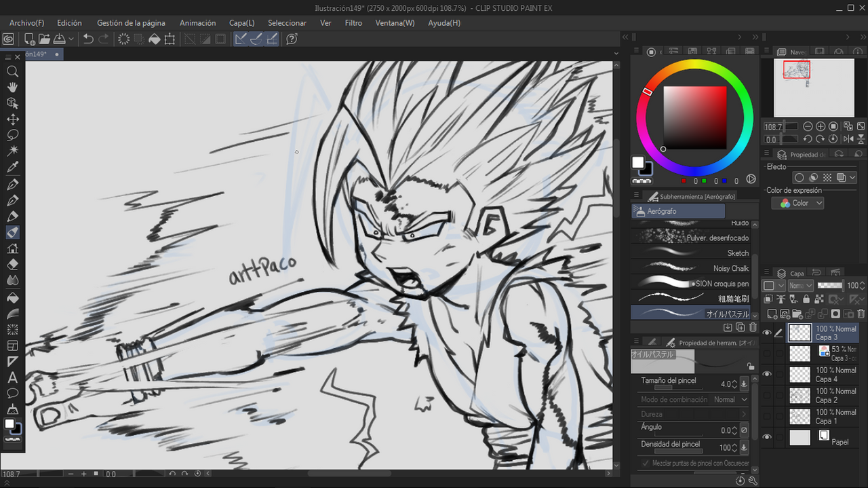The height and width of the screenshot is (488, 868).
Task: Open the Color de expresión Color dropdown
Action: click(797, 203)
